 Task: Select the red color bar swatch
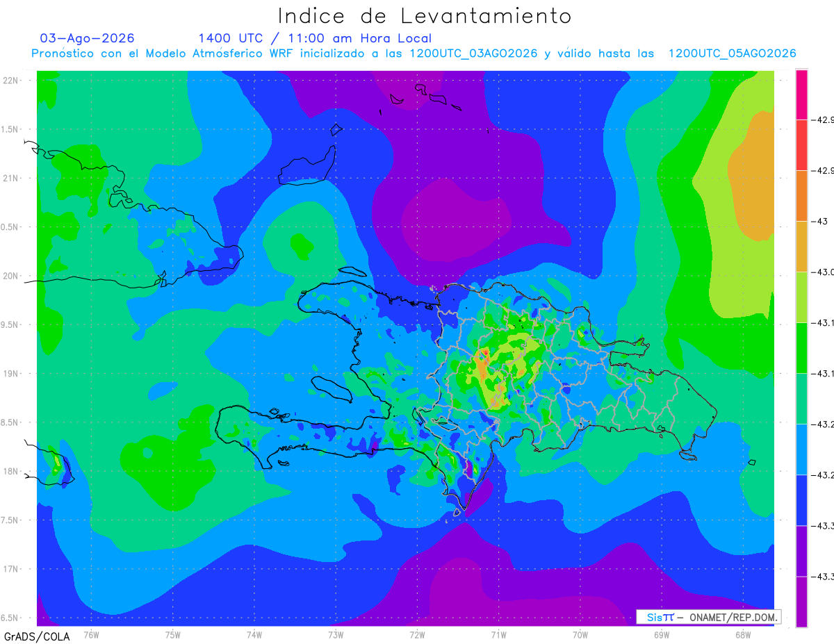pyautogui.click(x=801, y=145)
